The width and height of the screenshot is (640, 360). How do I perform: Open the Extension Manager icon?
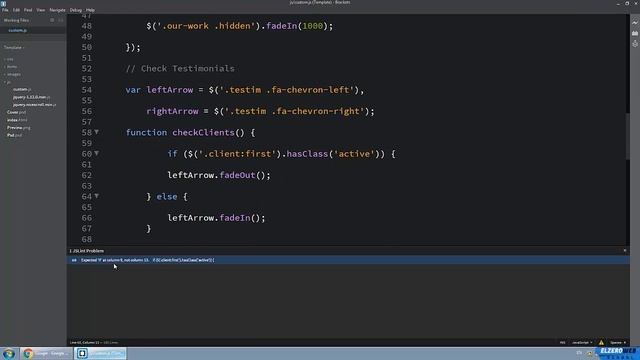(x=635, y=33)
